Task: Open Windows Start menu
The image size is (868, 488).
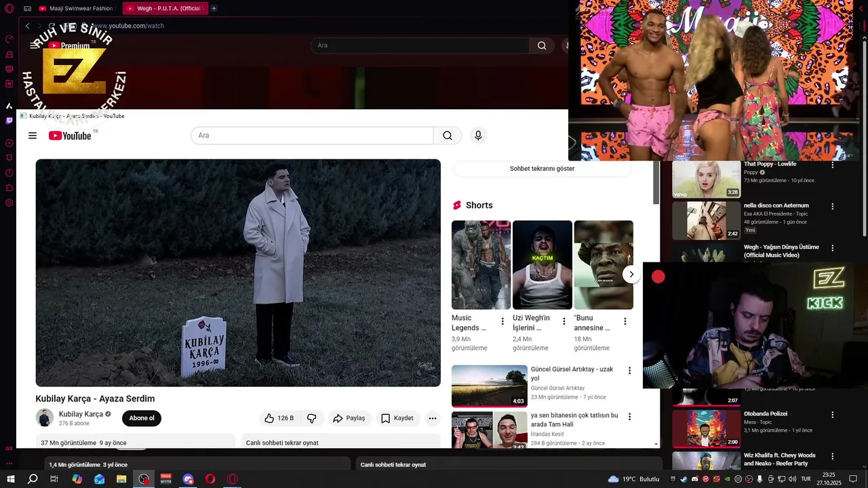Action: pyautogui.click(x=11, y=479)
